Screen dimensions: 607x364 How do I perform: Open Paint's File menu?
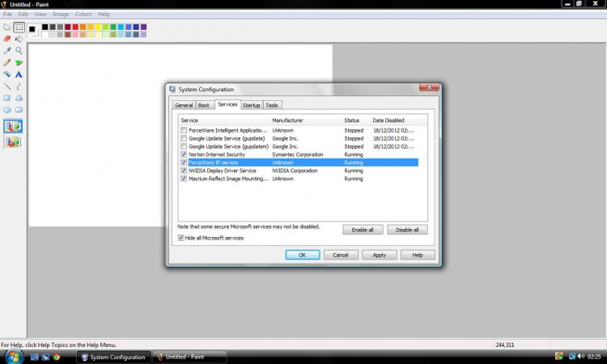coord(7,14)
